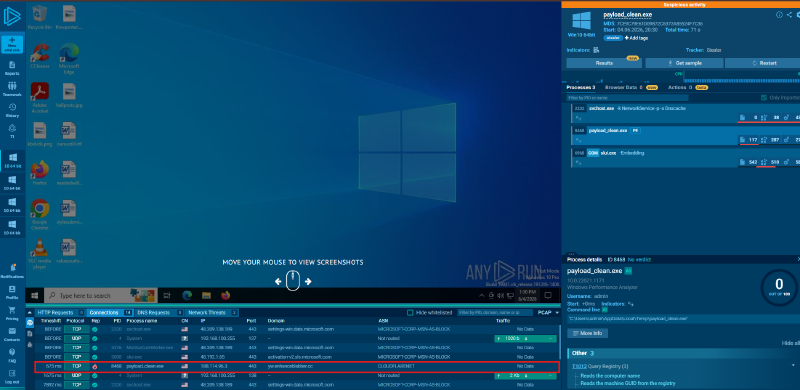Click the Adobe Acrobat desktop icon
Screen dimensions: 800x390
coord(39,98)
